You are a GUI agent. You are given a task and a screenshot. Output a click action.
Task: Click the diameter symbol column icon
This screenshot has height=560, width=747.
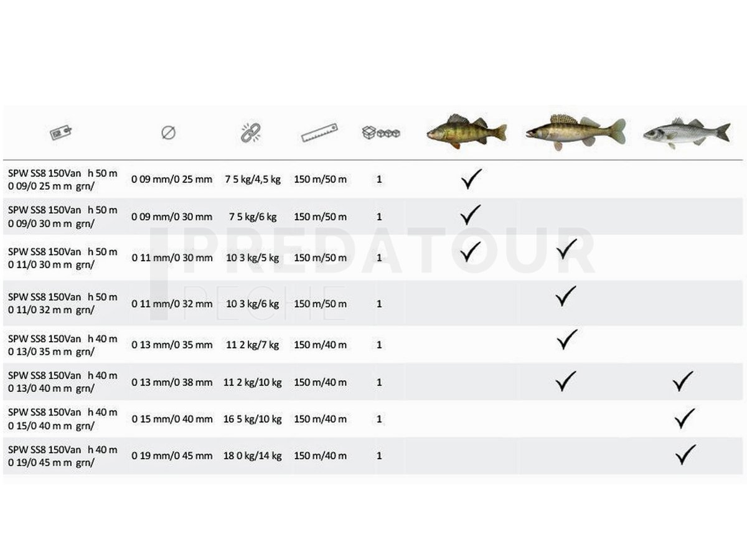click(x=168, y=133)
